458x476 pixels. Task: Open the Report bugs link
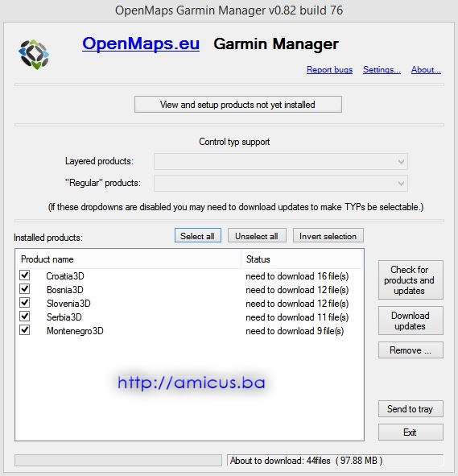click(329, 70)
